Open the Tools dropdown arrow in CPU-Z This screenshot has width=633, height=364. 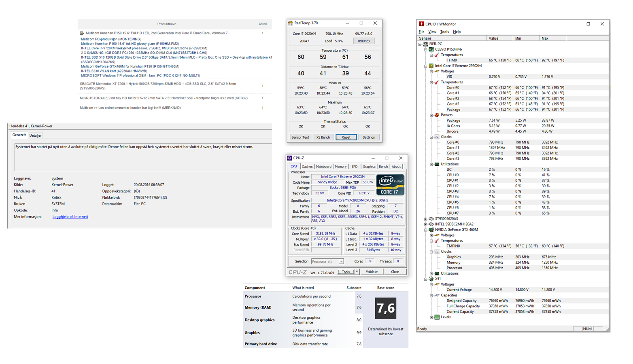(357, 272)
